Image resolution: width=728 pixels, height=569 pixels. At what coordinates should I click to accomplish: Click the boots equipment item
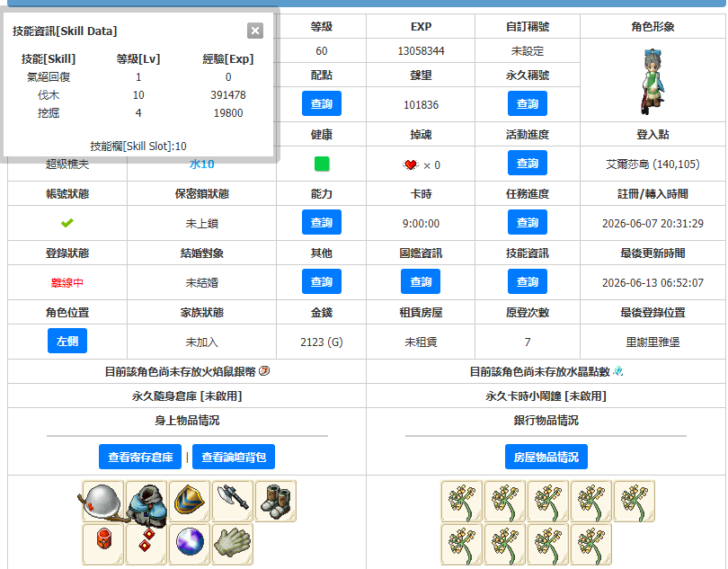276,502
